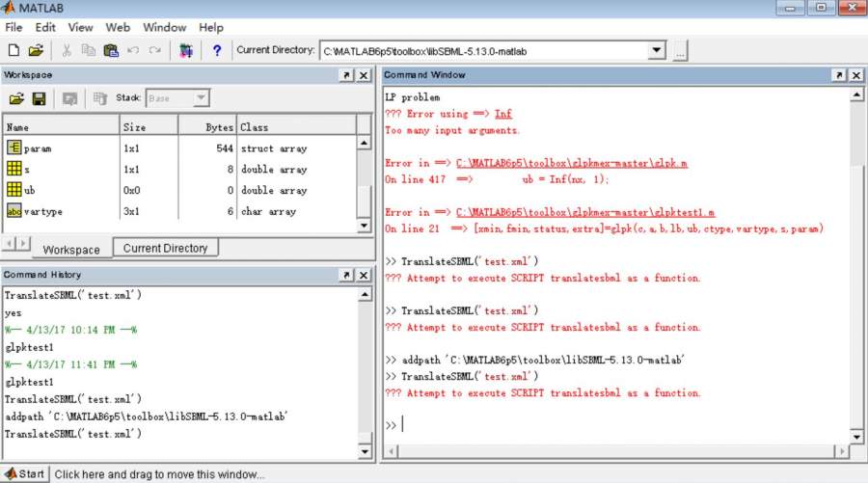
Task: Sort workspace by Size column header
Action: (x=149, y=126)
